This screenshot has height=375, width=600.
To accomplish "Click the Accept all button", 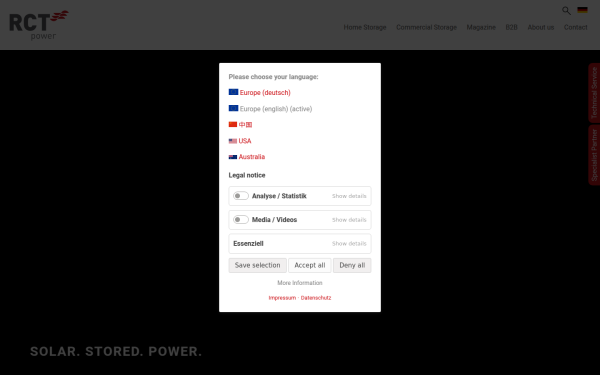I will 310,265.
